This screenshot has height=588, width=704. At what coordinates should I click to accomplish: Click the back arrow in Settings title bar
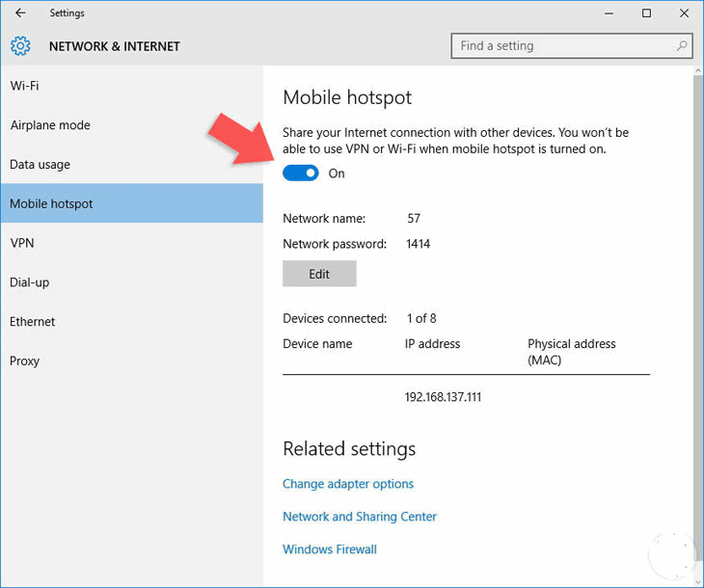tap(20, 13)
